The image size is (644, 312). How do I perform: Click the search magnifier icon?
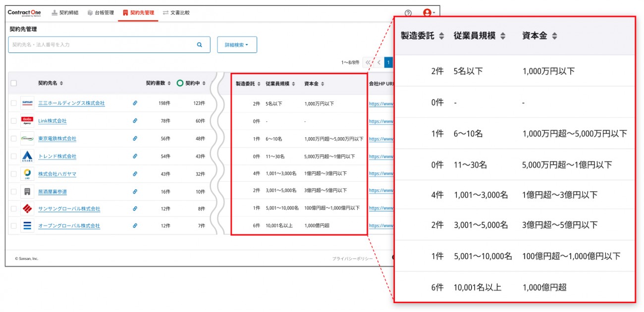click(200, 45)
